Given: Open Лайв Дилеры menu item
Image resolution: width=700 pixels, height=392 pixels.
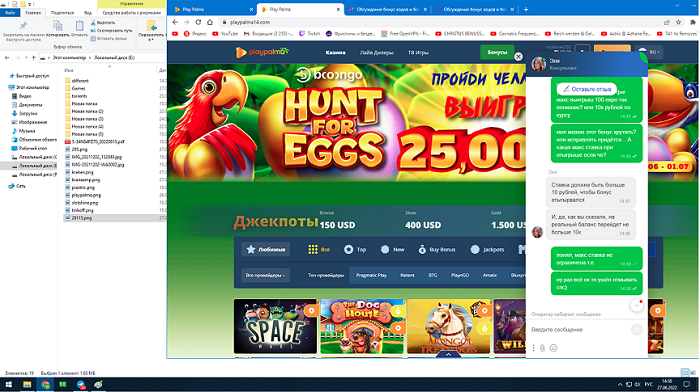Looking at the screenshot, I should 377,53.
